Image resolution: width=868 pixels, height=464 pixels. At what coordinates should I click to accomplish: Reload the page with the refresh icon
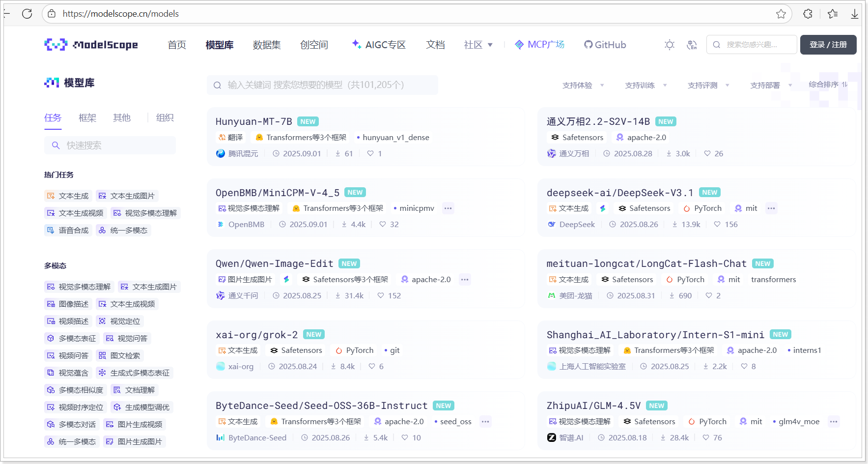click(x=27, y=14)
